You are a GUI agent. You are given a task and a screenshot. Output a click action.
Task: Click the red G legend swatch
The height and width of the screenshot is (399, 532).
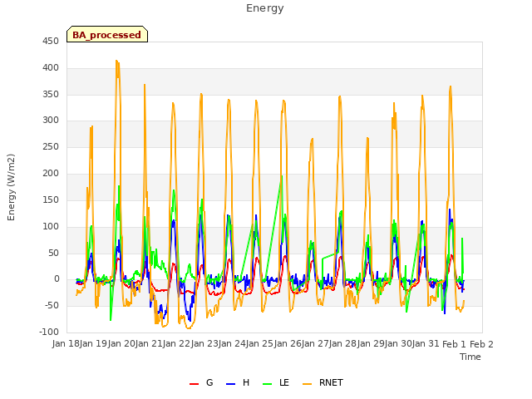tap(194, 384)
